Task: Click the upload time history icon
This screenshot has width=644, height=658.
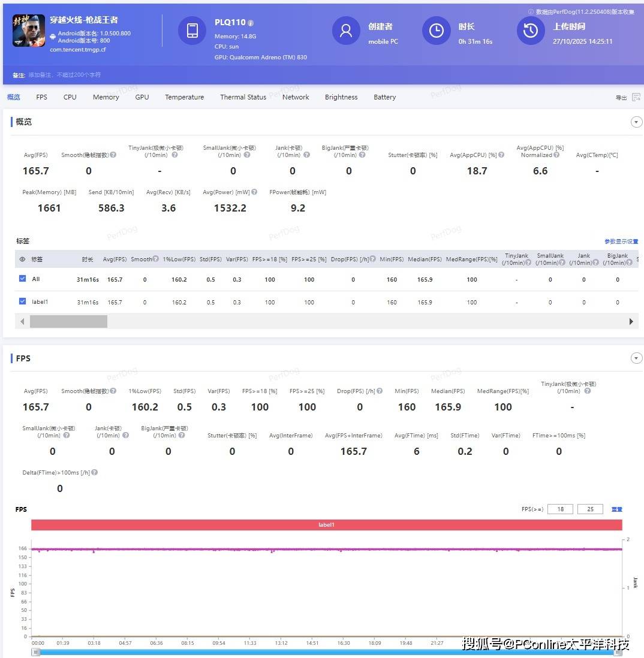Action: pos(531,31)
